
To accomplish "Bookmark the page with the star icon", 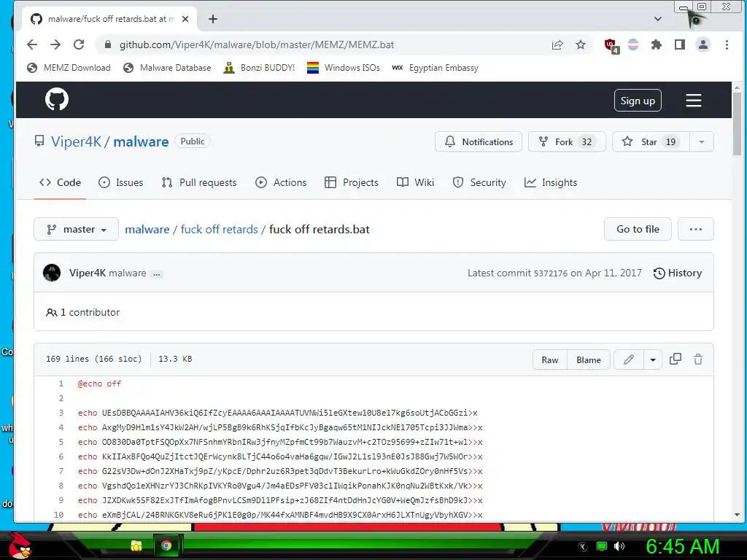I will 580,44.
